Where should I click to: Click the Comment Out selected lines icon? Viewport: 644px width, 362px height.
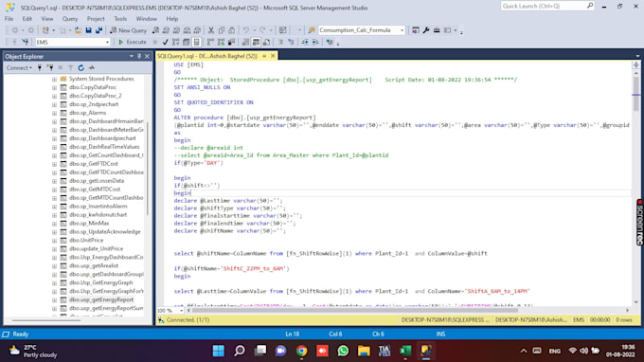[x=281, y=42]
